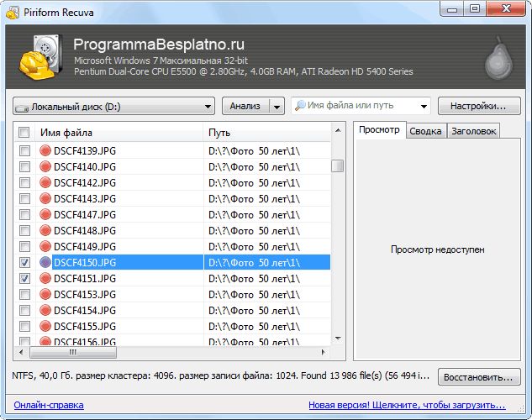The height and width of the screenshot is (420, 532).
Task: Click the magnifier icon in the search box
Action: click(300, 106)
